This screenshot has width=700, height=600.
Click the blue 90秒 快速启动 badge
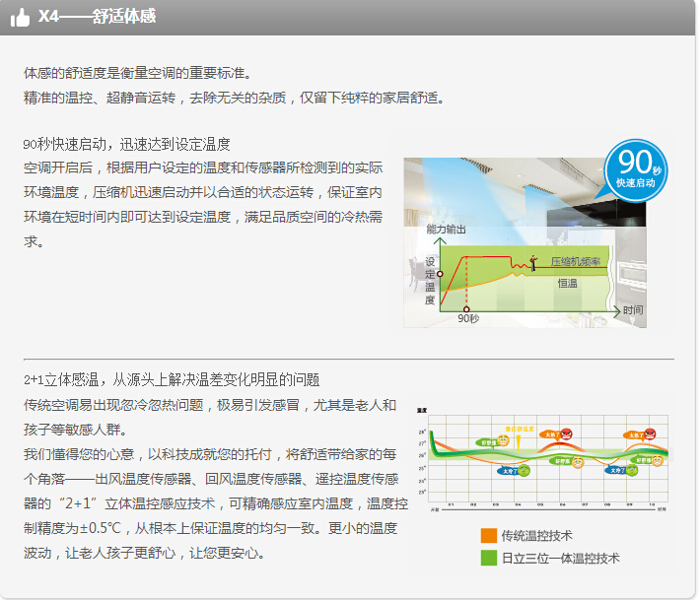click(635, 170)
